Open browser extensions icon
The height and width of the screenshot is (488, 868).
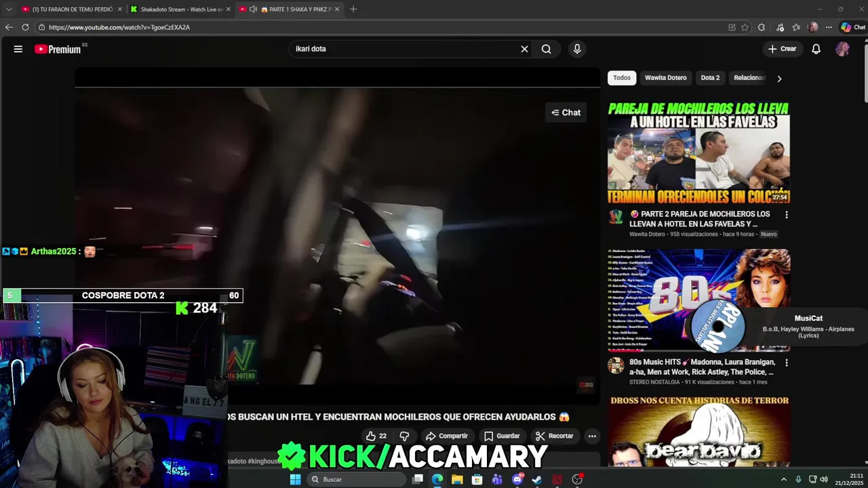tap(762, 27)
